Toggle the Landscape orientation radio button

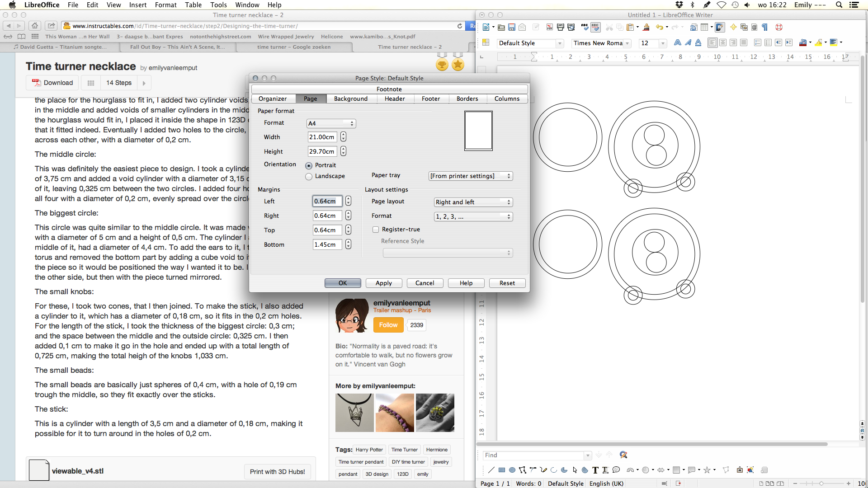point(309,175)
